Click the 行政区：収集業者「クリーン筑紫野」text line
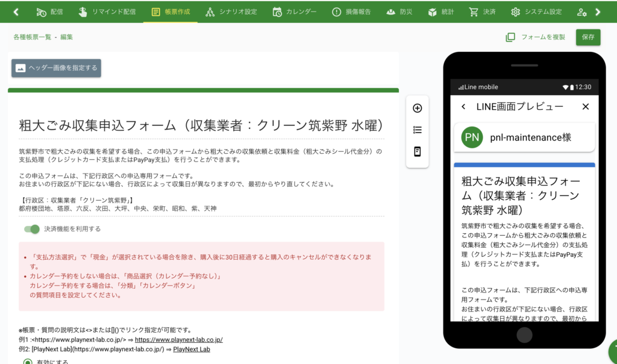 [77, 200]
